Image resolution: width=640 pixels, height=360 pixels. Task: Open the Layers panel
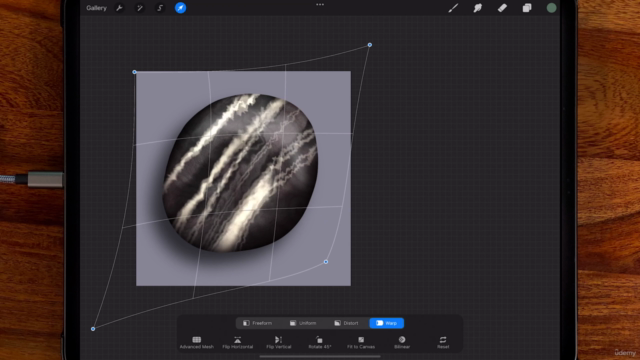pyautogui.click(x=527, y=8)
